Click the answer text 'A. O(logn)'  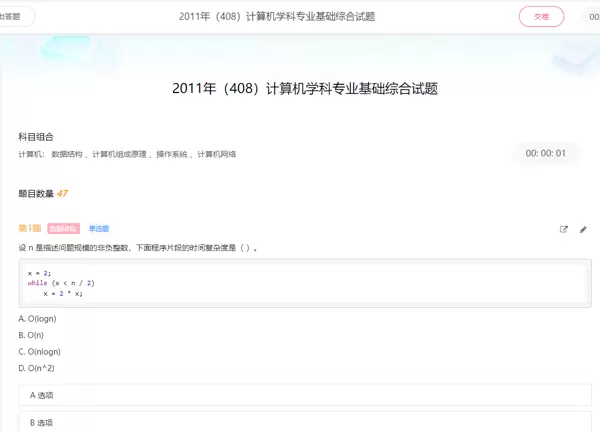37,318
